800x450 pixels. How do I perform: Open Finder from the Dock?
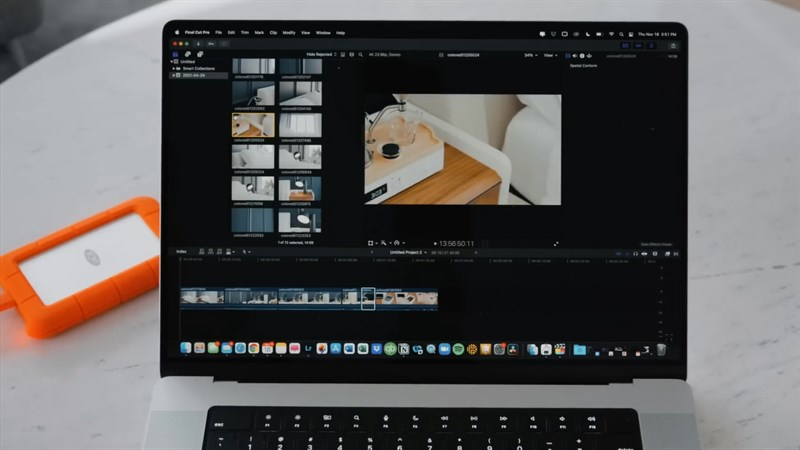186,348
